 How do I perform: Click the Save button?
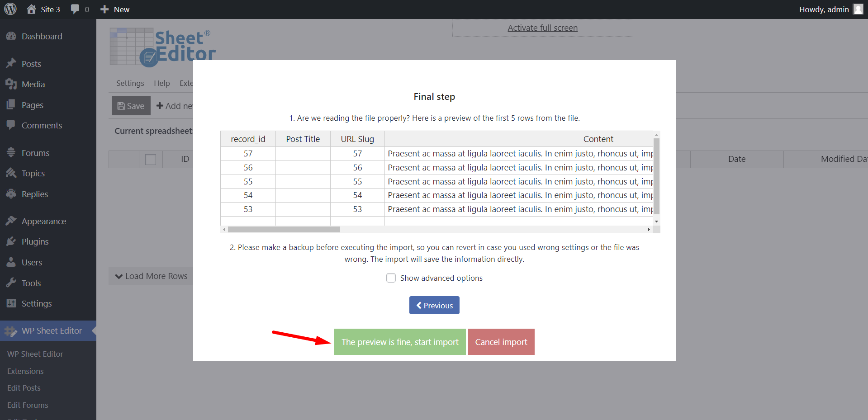pos(131,106)
